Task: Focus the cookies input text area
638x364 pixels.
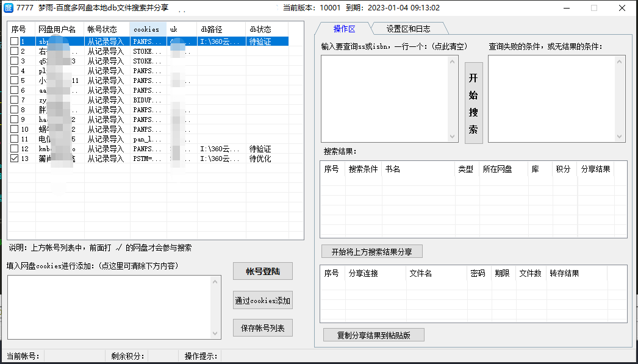Action: pyautogui.click(x=110, y=307)
